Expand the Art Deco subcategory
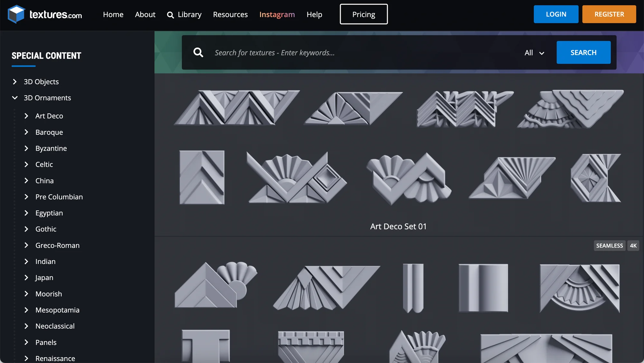 point(26,116)
